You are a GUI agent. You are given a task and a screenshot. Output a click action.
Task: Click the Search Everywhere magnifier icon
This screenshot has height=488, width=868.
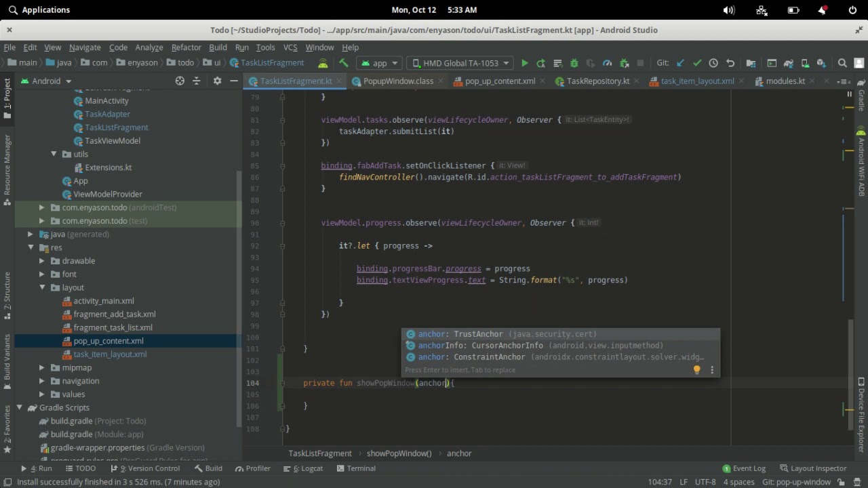coord(842,63)
